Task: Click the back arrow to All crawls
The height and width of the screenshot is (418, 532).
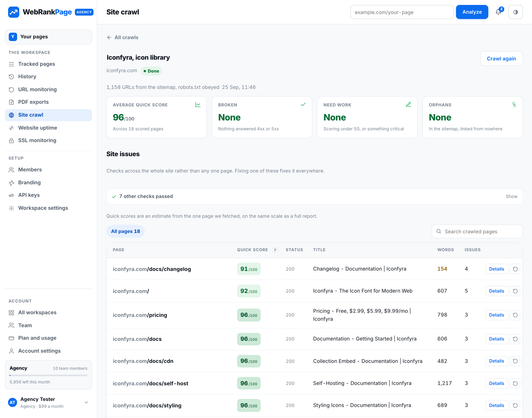Action: click(x=109, y=37)
